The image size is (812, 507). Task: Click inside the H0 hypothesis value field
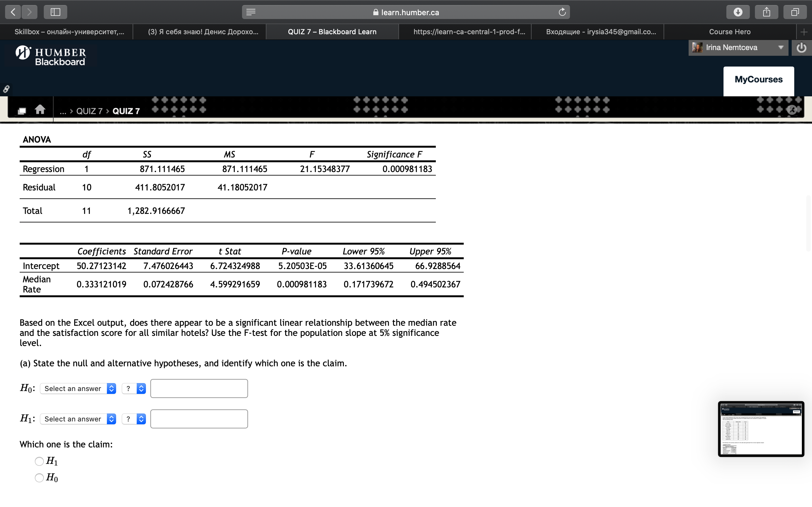[199, 388]
